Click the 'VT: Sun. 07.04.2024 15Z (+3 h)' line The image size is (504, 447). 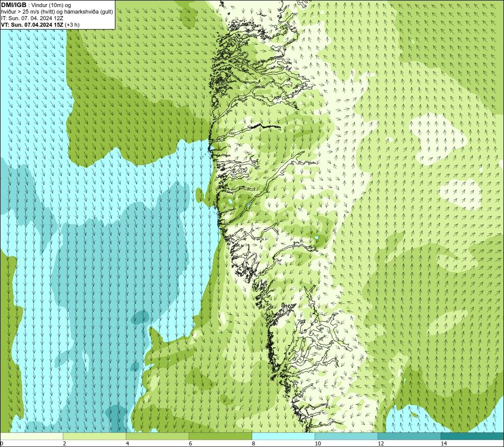tap(40, 25)
